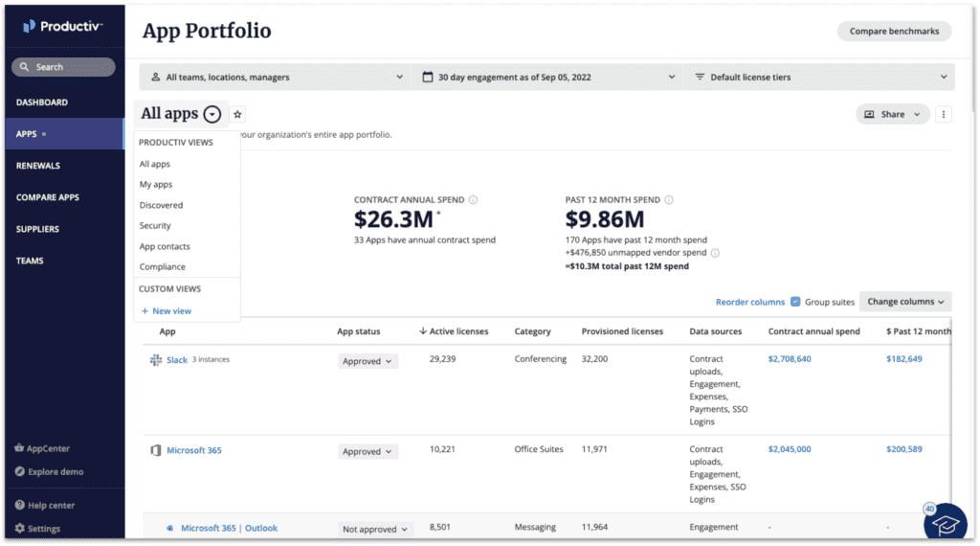Click Slack contract spend $2,708,640
The width and height of the screenshot is (980, 546).
coord(790,359)
